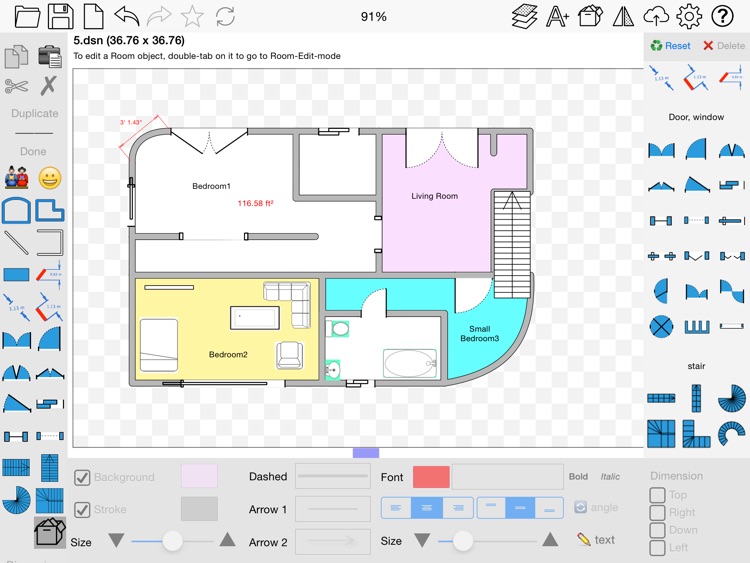Select the diagonal line tool
The height and width of the screenshot is (563, 750).
[x=17, y=243]
